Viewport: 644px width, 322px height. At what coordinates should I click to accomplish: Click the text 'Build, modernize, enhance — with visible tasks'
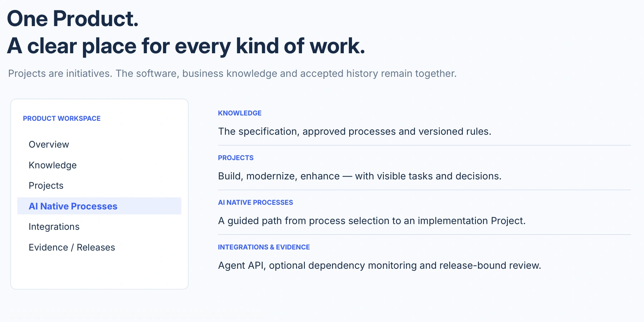(326, 176)
